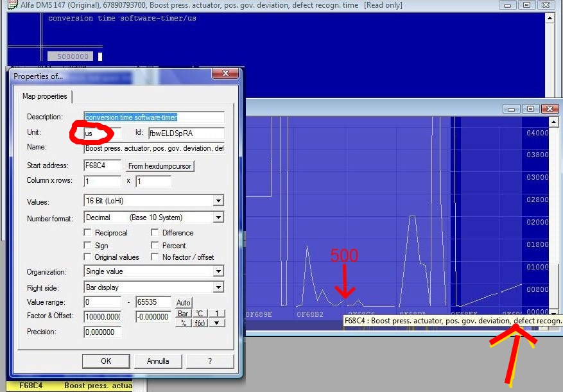Viewport: 563px width, 392px height.
Task: Click the factor preset button labeled 1
Action: point(217,314)
